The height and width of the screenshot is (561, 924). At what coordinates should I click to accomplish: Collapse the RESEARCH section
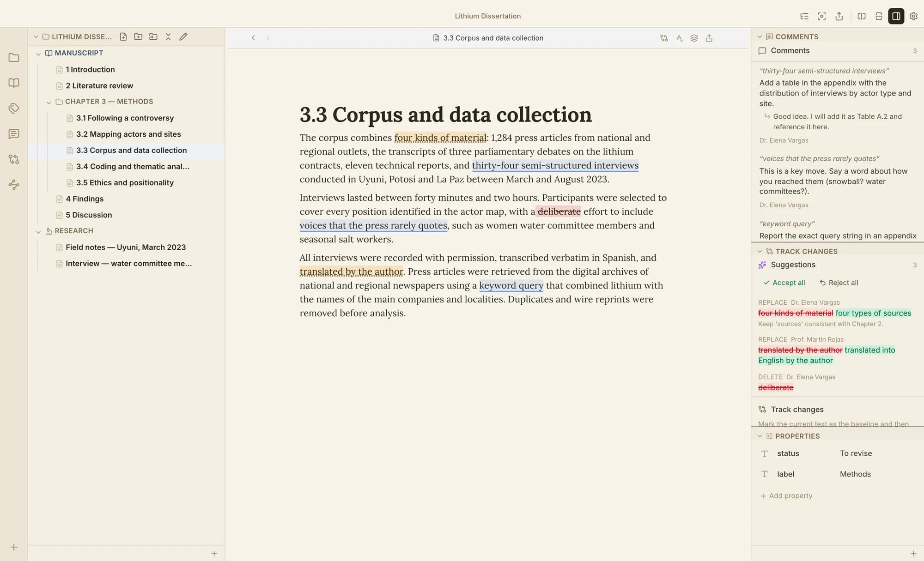point(38,231)
